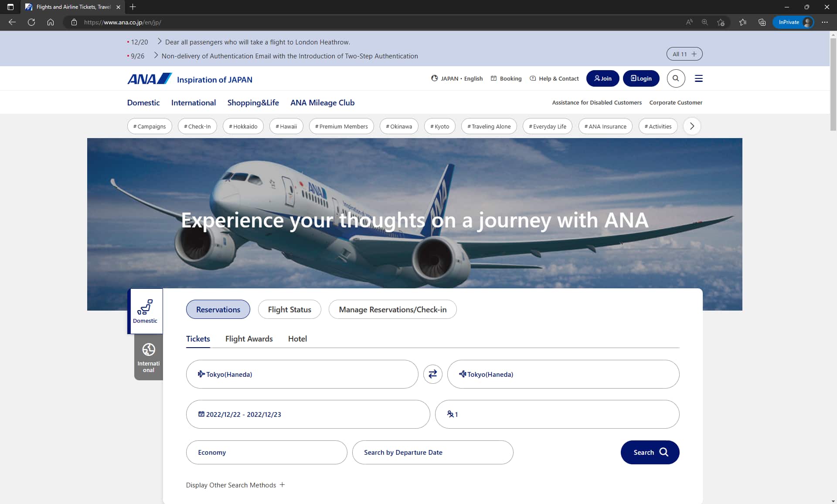Viewport: 837px width, 504px height.
Task: Open the Economy class dropdown
Action: point(267,452)
